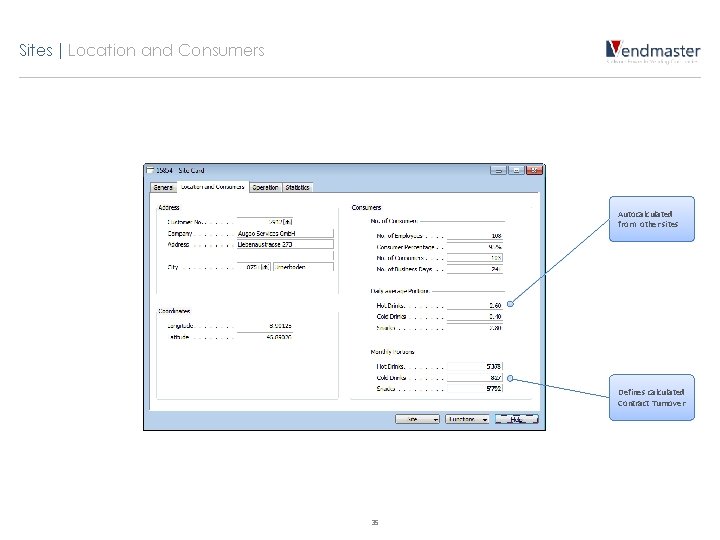Click the 'Coordinates' section heading text
This screenshot has width=720, height=540.
click(174, 311)
